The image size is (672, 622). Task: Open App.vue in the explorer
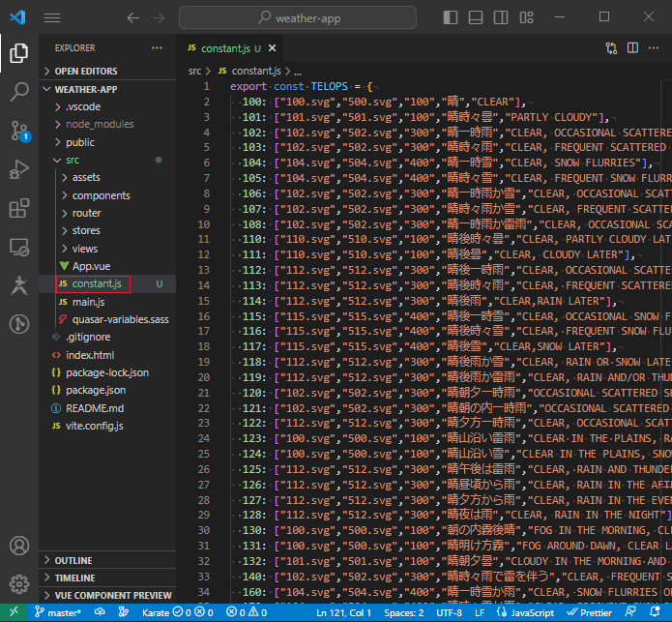[107, 266]
